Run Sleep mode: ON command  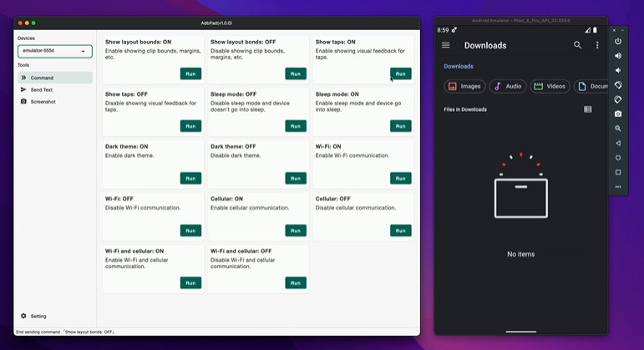[400, 126]
